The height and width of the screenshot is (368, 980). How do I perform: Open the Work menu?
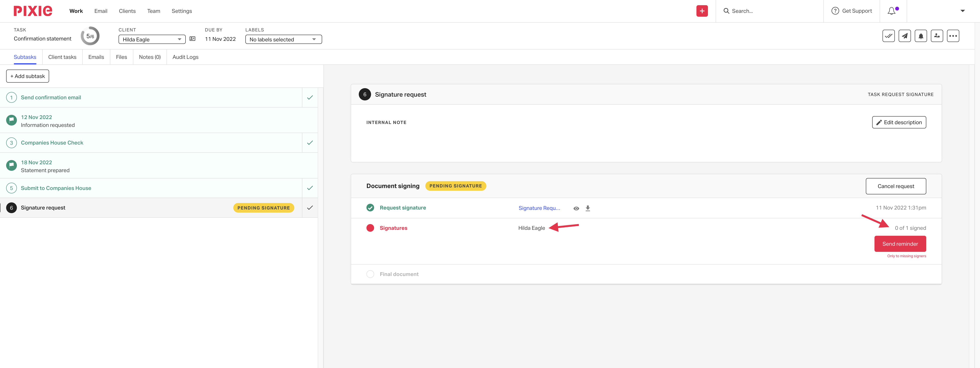click(76, 11)
